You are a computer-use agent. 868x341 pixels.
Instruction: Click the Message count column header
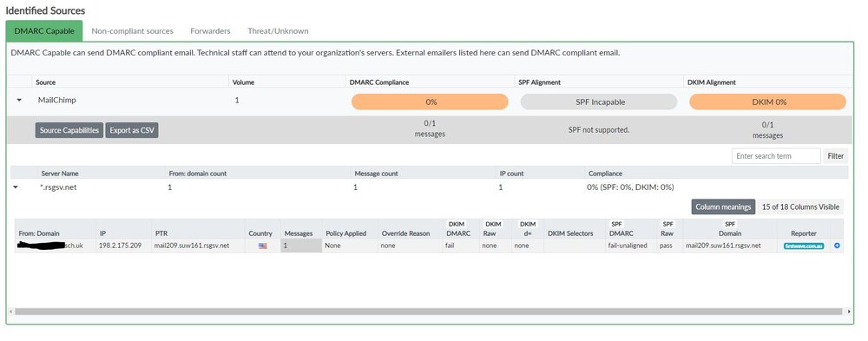(x=377, y=174)
